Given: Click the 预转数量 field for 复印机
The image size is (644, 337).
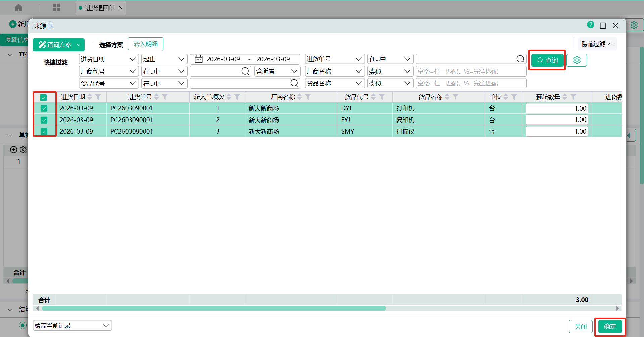Looking at the screenshot, I should [556, 120].
